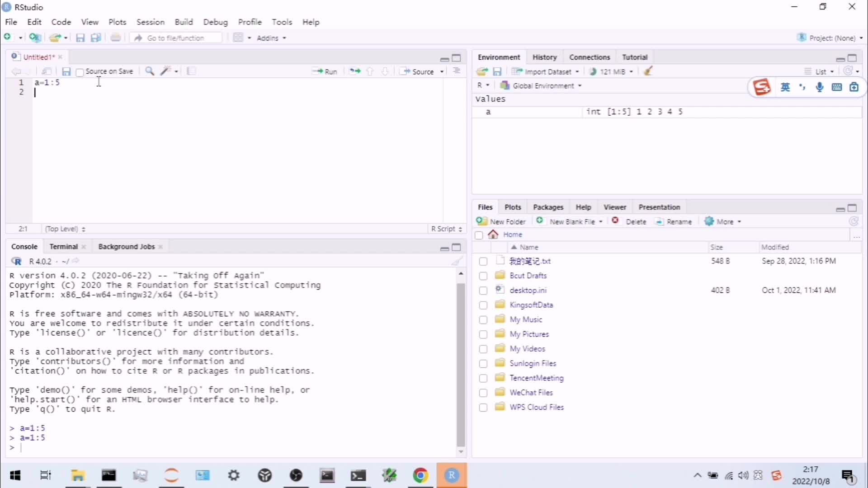Image resolution: width=868 pixels, height=488 pixels.
Task: Go to the next section down arrow
Action: tap(385, 71)
